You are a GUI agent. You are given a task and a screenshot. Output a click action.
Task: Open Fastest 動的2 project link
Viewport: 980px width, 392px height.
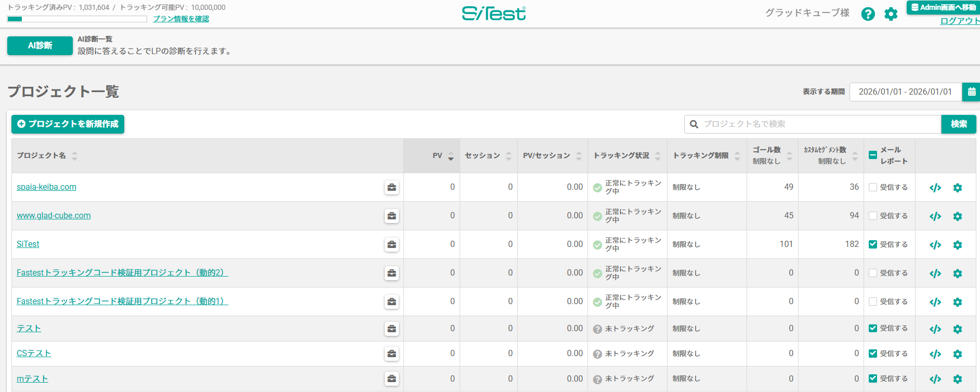point(122,273)
